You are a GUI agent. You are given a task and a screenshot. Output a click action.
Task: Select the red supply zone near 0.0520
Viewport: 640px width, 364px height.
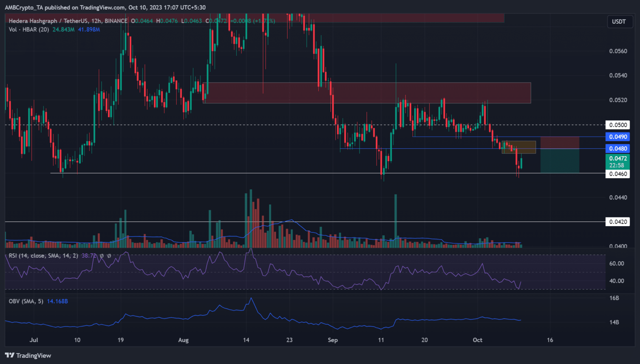pyautogui.click(x=367, y=92)
